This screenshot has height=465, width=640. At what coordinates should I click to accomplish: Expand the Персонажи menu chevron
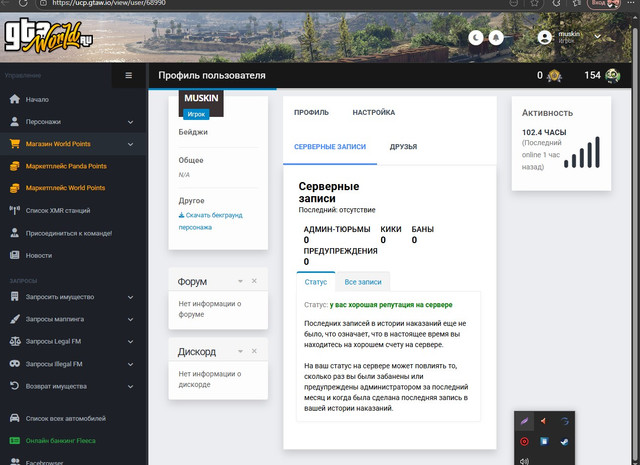coord(131,122)
